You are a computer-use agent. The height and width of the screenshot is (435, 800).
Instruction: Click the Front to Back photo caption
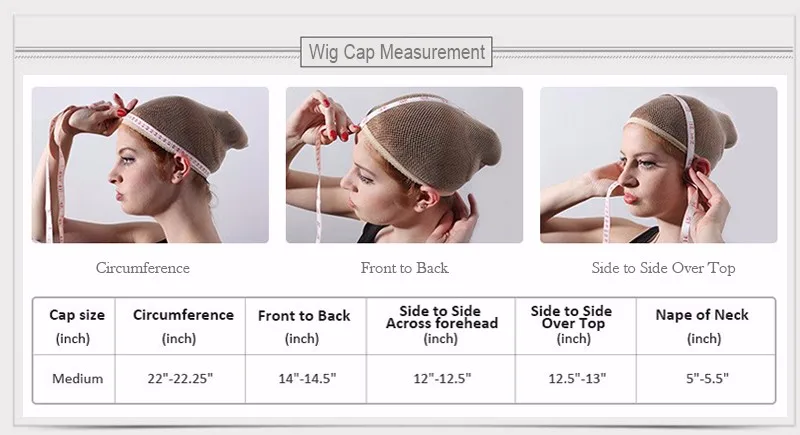[405, 268]
